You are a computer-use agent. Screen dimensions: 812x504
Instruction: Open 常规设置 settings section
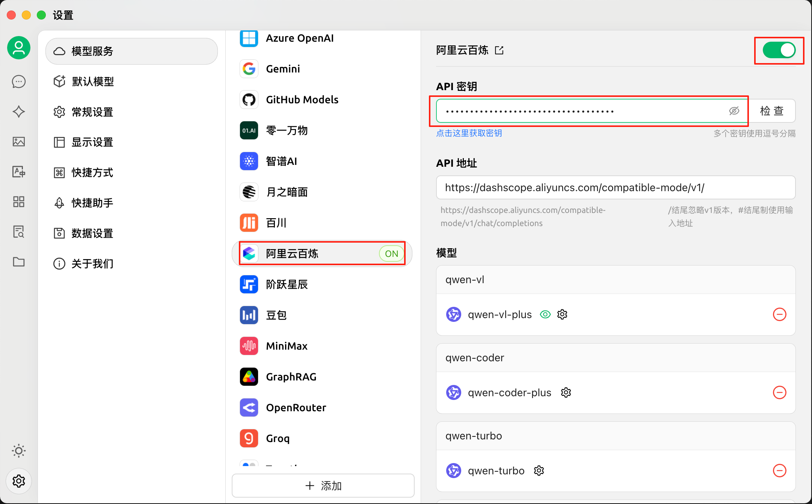point(131,112)
